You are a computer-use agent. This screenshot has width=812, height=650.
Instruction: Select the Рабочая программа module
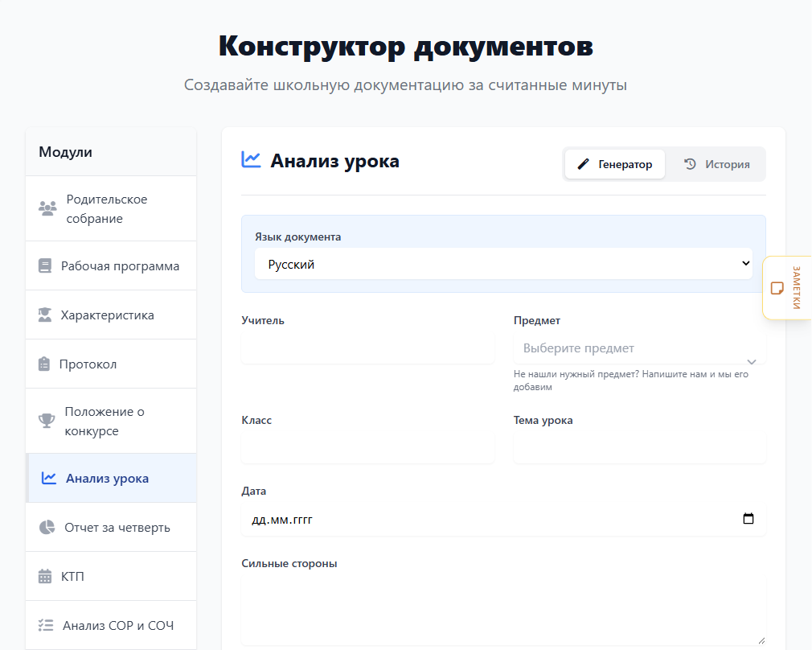point(111,266)
